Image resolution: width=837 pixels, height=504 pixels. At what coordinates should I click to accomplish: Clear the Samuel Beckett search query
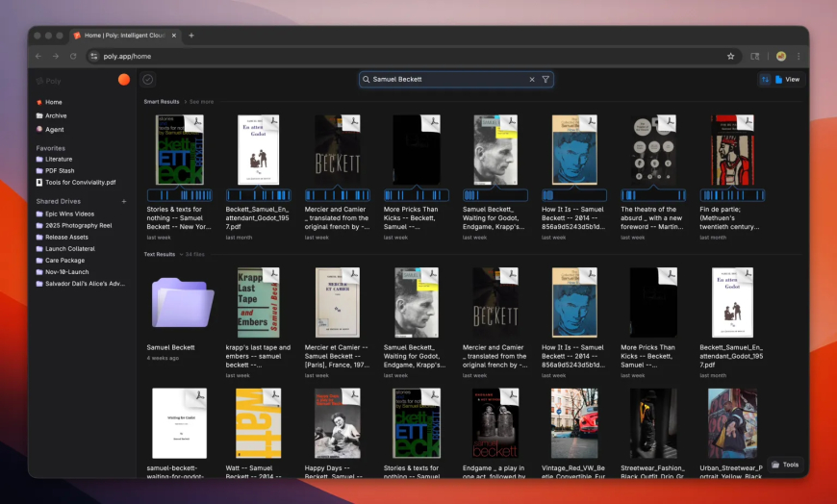pos(531,80)
